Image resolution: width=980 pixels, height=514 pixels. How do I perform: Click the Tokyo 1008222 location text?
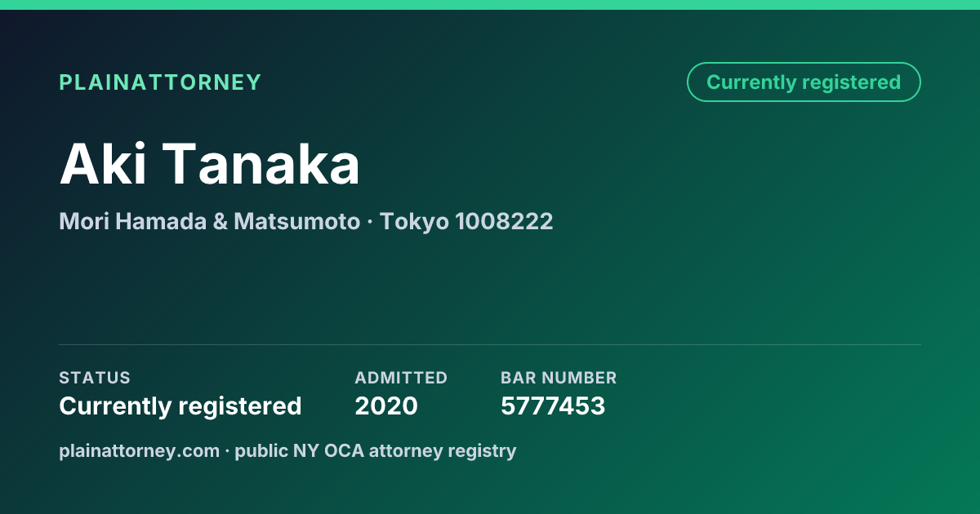[466, 221]
